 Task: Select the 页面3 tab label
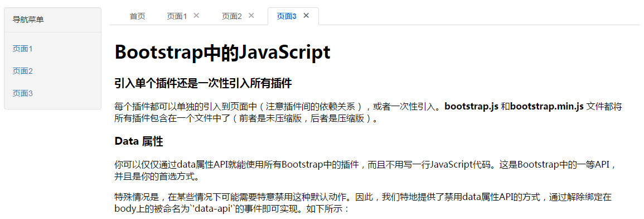point(287,16)
